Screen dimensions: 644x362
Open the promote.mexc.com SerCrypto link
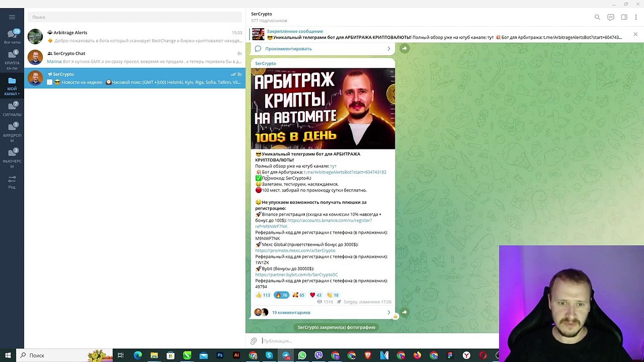tap(295, 250)
